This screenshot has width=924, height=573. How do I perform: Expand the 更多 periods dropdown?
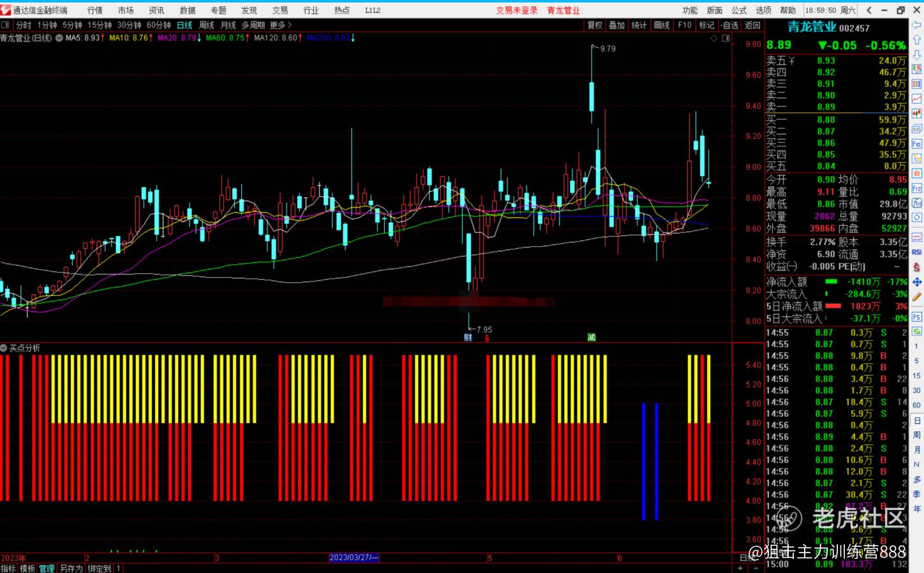[x=281, y=25]
